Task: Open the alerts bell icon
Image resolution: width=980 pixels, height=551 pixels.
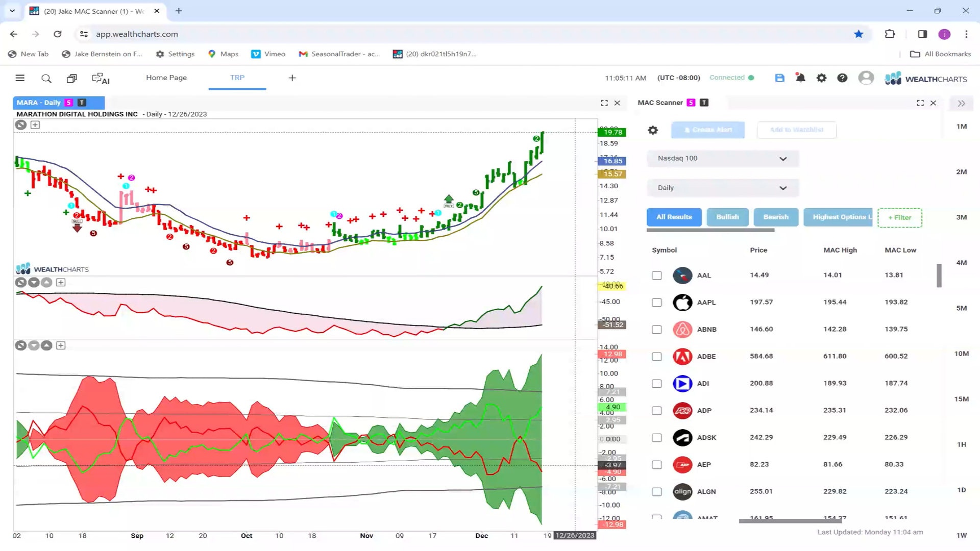Action: (800, 78)
